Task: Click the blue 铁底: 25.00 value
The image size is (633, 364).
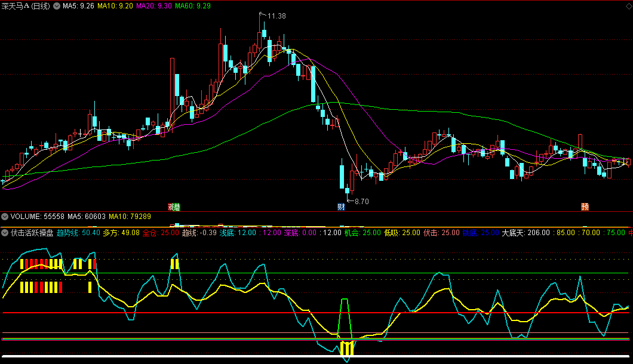Action: (481, 233)
